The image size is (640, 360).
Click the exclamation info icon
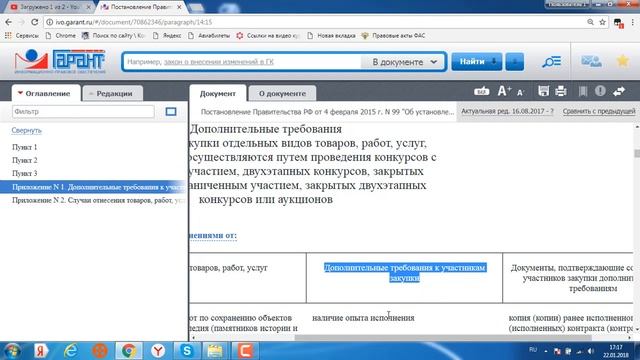[600, 91]
